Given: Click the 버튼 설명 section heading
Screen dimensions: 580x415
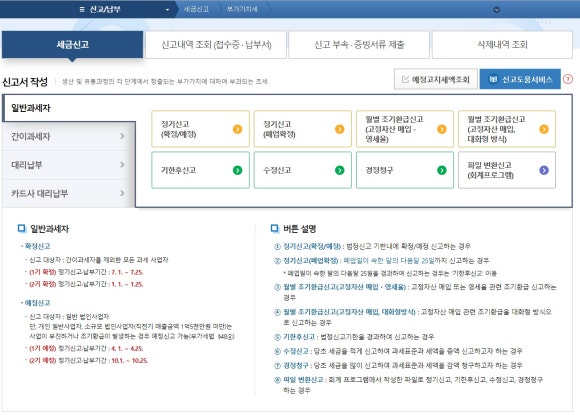Looking at the screenshot, I should 300,229.
